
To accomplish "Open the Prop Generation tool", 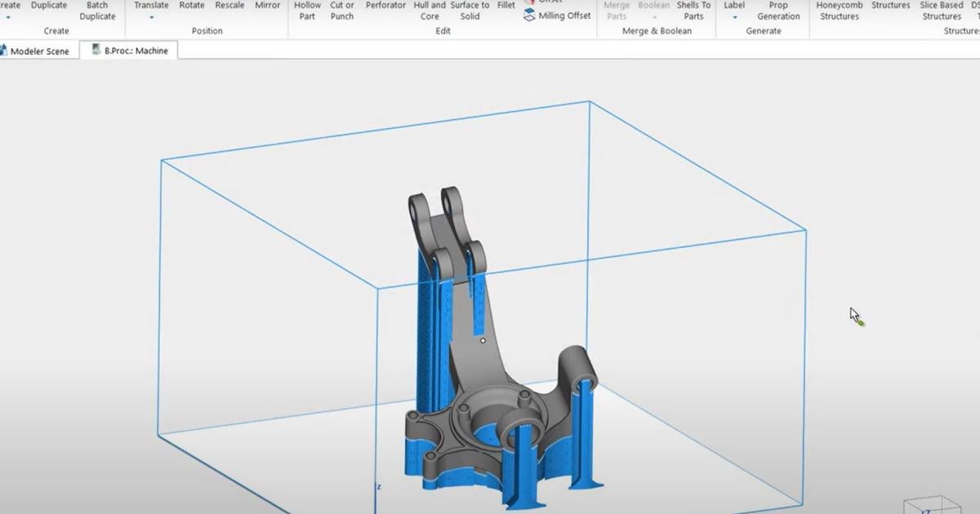I will (x=777, y=11).
